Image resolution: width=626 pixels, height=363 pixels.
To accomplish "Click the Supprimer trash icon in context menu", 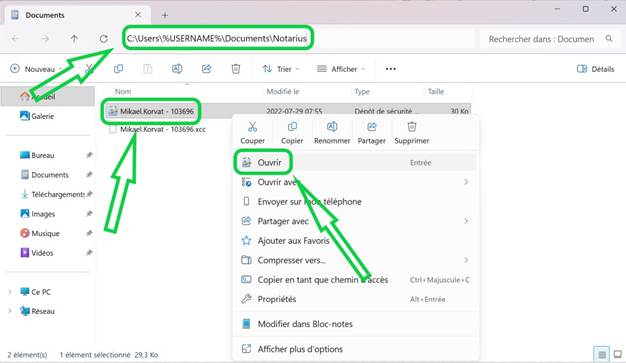I will 412,127.
